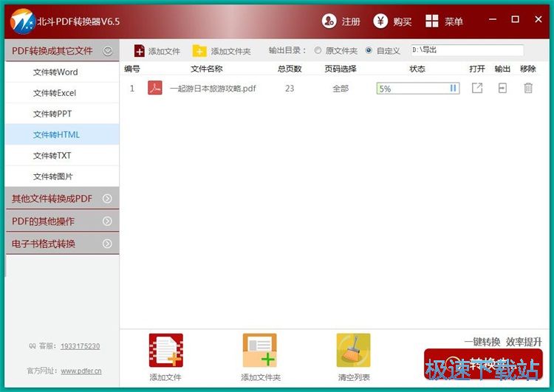The width and height of the screenshot is (554, 392).
Task: Expand the 电子书格式转换 section
Action: (x=107, y=244)
